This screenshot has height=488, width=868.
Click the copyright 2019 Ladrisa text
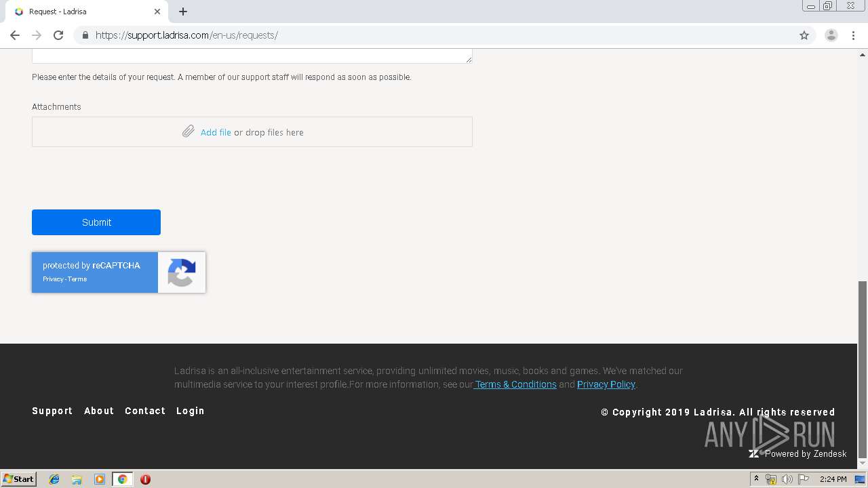[x=718, y=412]
